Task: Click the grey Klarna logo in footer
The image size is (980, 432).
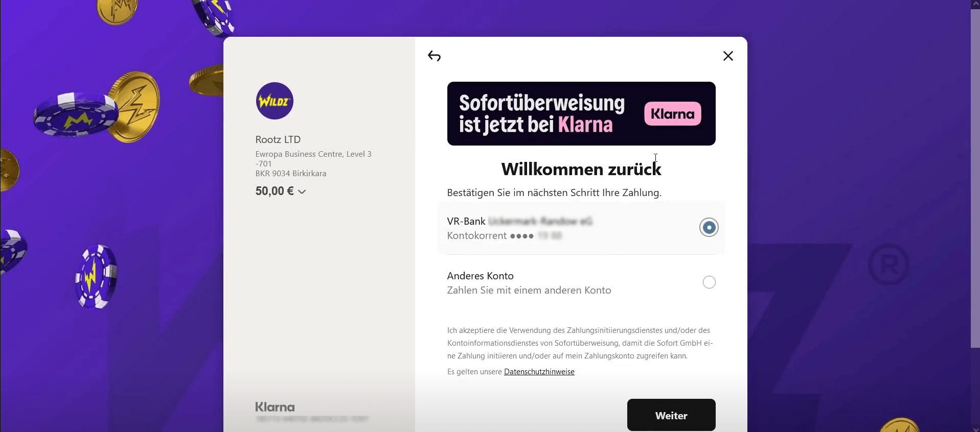Action: click(275, 407)
